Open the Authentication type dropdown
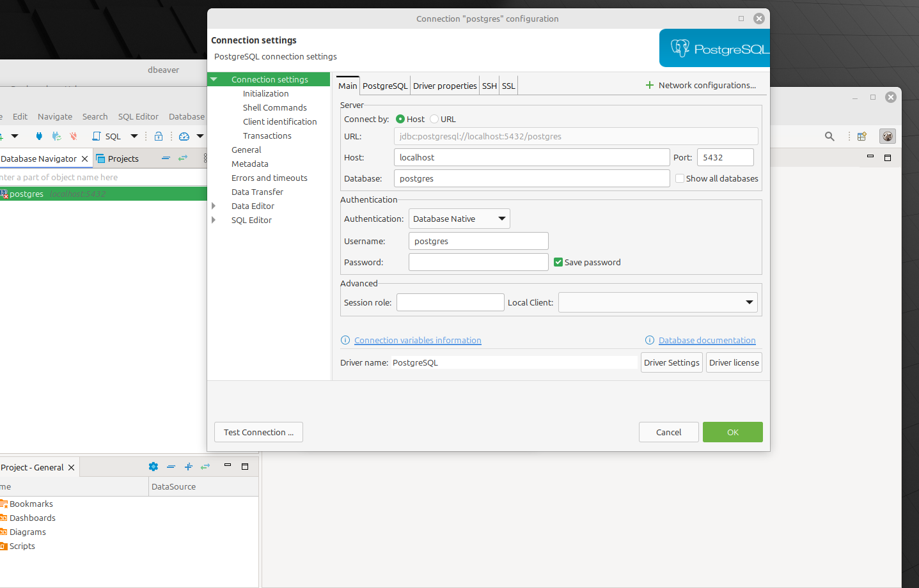The image size is (919, 588). 459,219
